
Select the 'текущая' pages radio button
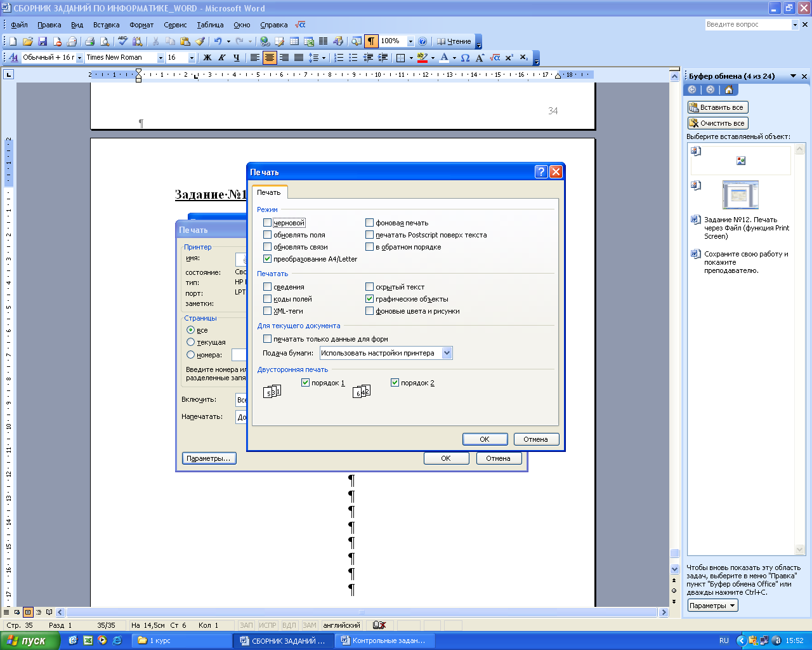point(190,342)
